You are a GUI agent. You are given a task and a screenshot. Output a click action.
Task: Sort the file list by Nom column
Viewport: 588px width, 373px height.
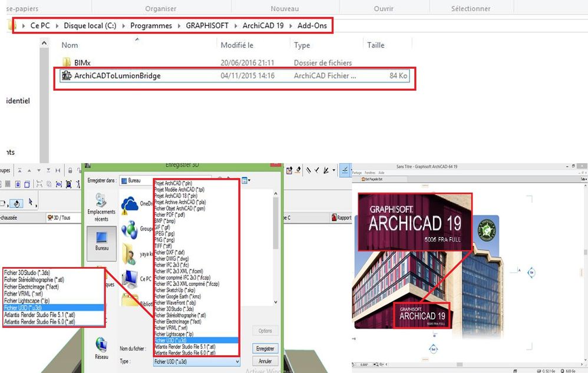click(70, 45)
